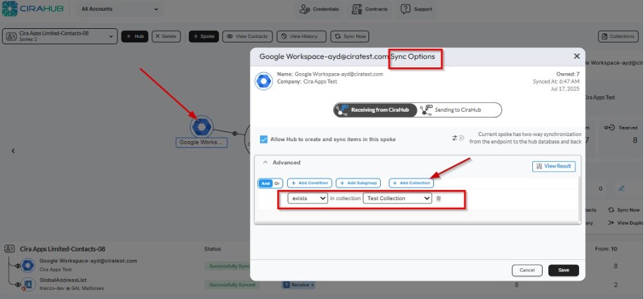Open the Test Collection dropdown
Screen dimensions: 644x299
(x=397, y=198)
